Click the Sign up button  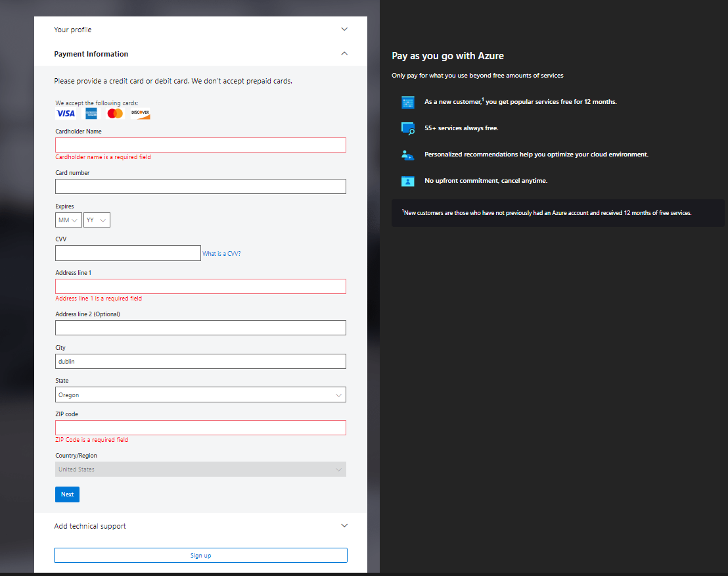[x=200, y=556]
